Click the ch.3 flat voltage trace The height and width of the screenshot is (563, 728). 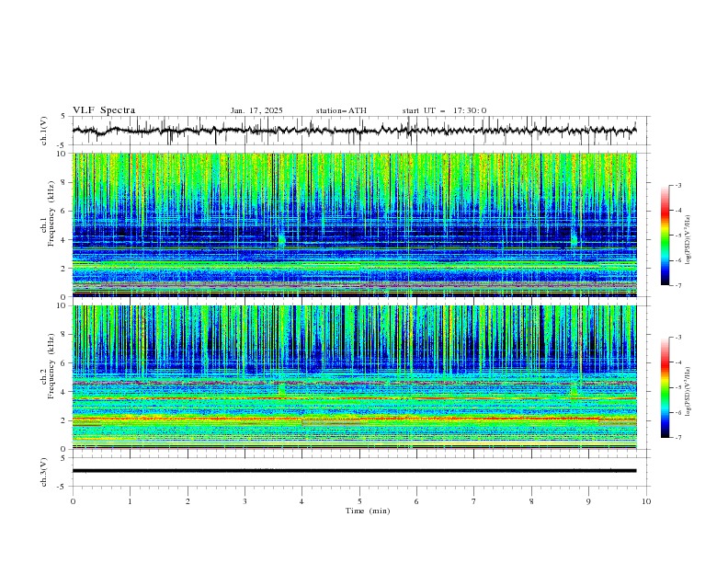pyautogui.click(x=355, y=471)
